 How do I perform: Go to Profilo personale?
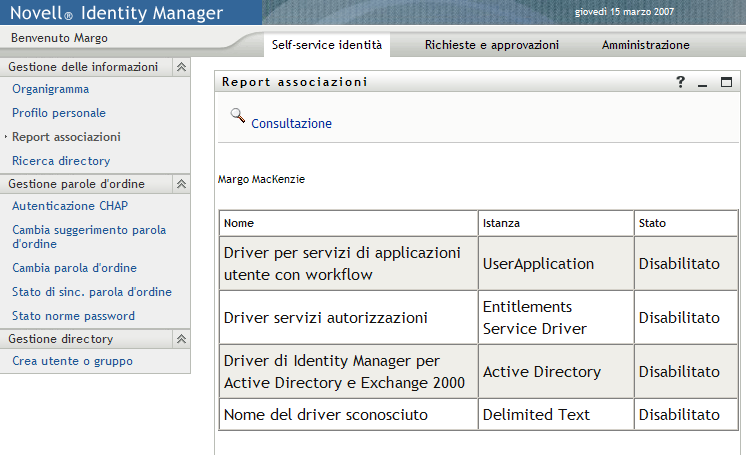click(59, 113)
